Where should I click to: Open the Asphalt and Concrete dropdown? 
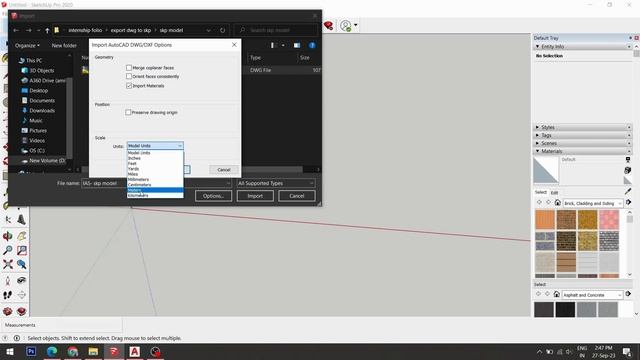592,295
